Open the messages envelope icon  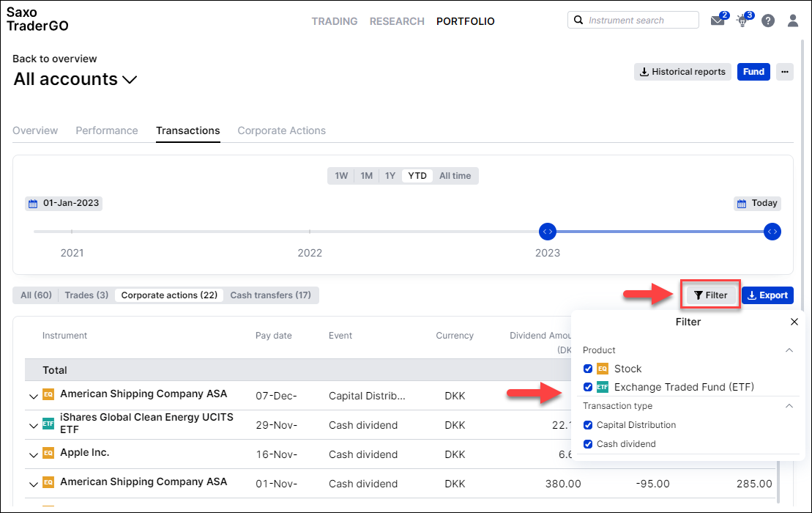click(718, 21)
